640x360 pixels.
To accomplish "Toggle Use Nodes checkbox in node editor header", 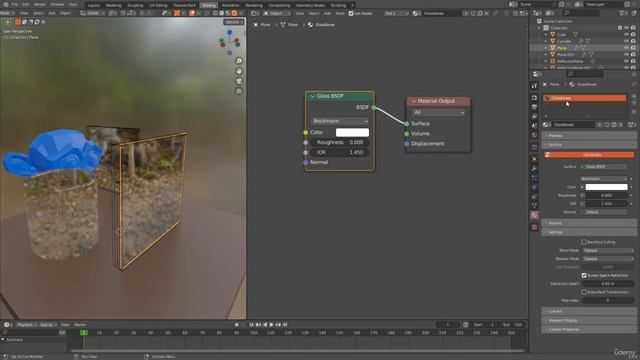I will click(x=351, y=13).
